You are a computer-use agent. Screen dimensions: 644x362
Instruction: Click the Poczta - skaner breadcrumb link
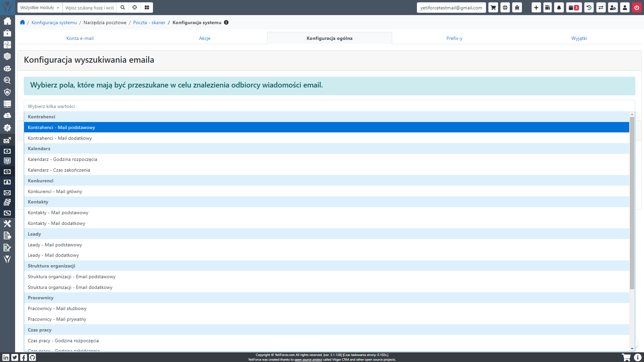[149, 22]
